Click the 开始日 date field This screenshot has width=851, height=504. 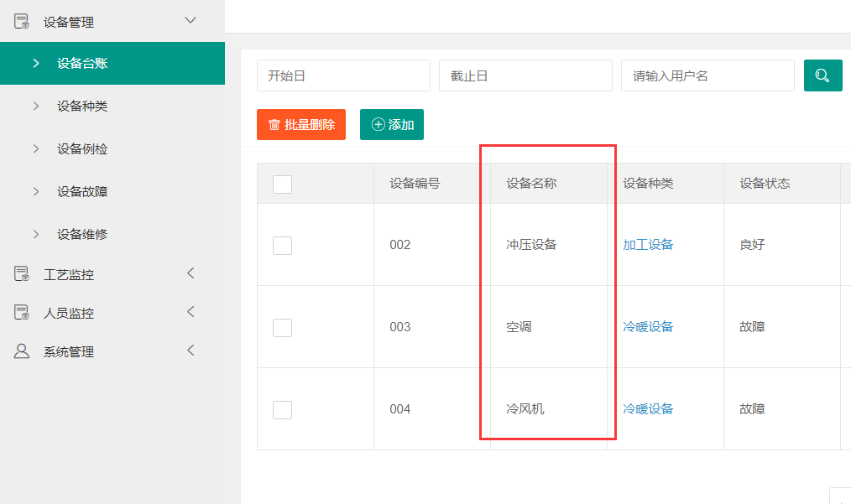tap(343, 75)
